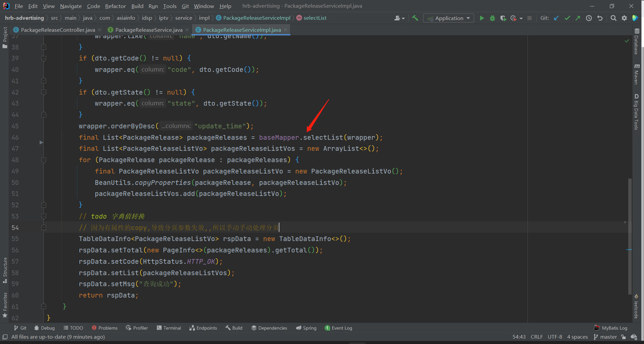Viewport: 644px width, 344px height.
Task: Collapse the code block at line 39
Action: [43, 59]
